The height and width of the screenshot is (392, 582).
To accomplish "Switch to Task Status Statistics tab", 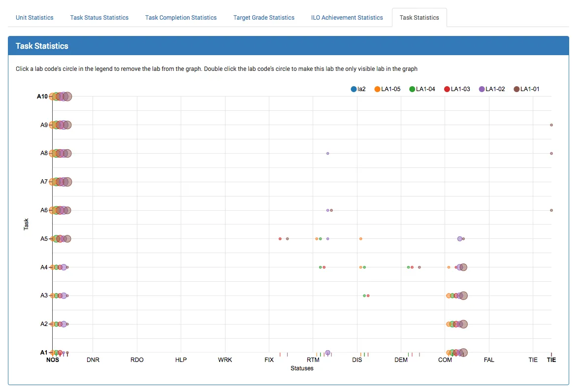I will pos(99,18).
